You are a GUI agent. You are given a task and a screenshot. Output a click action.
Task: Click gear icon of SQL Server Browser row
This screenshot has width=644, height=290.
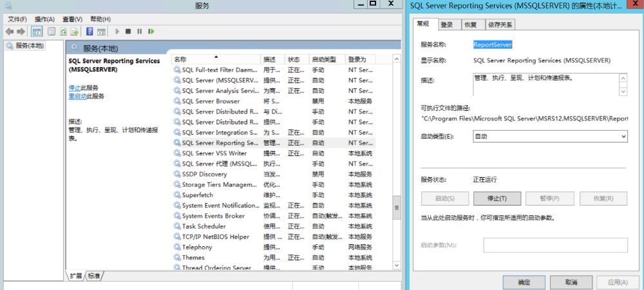click(177, 101)
